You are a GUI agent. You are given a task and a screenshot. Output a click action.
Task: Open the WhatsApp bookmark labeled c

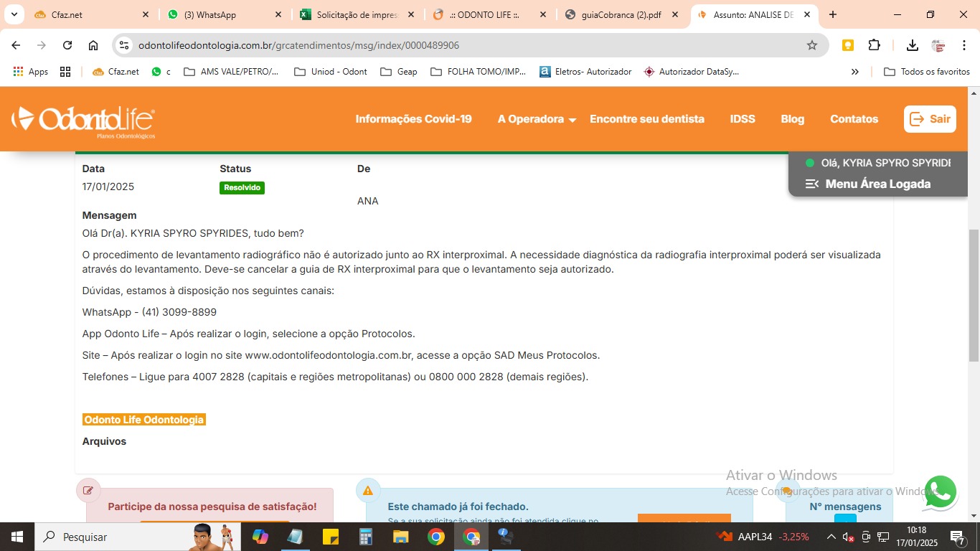[x=161, y=72]
